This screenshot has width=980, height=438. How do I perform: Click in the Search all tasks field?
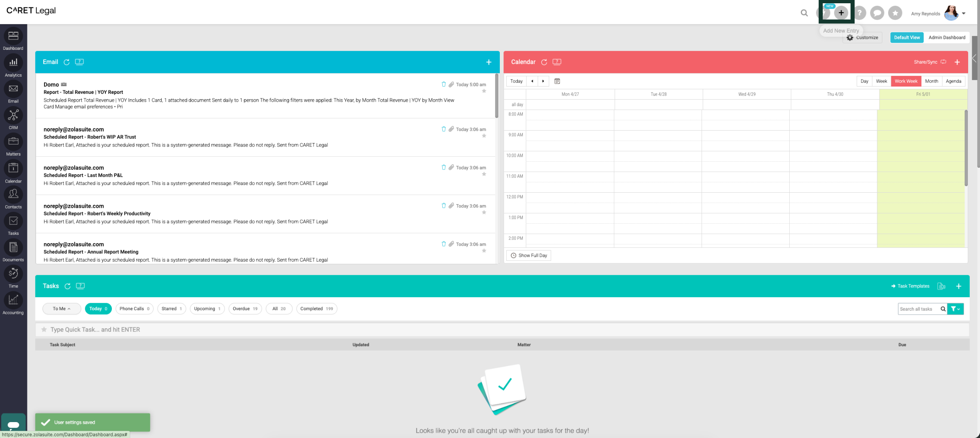click(918, 309)
